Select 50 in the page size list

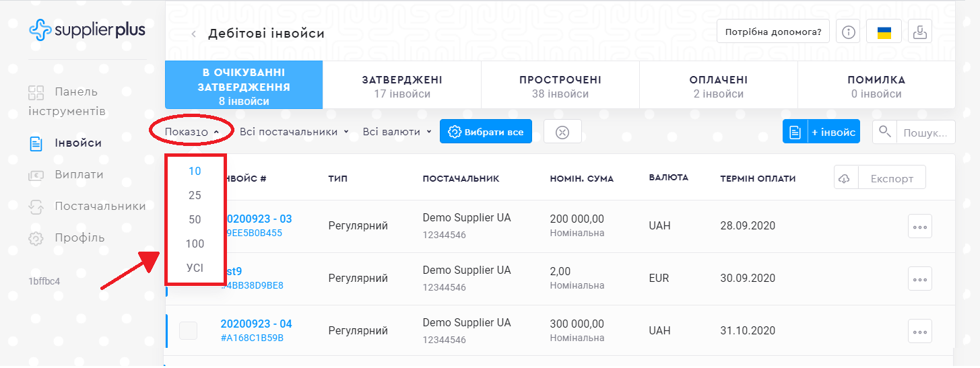[195, 219]
